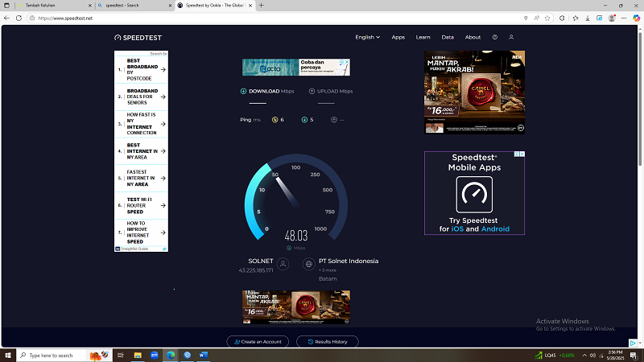Image resolution: width=644 pixels, height=362 pixels.
Task: Click the '+ 3 more' servers text
Action: (328, 270)
